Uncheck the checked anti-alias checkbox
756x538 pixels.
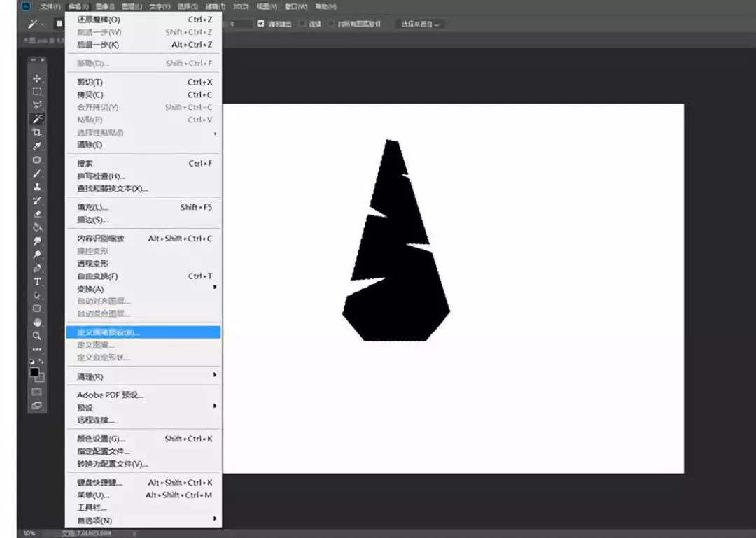coord(261,24)
